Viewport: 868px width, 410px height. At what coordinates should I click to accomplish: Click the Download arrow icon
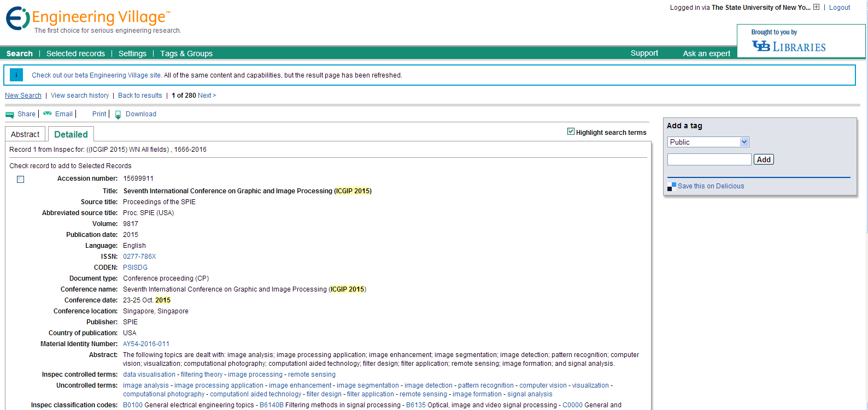[x=118, y=115]
